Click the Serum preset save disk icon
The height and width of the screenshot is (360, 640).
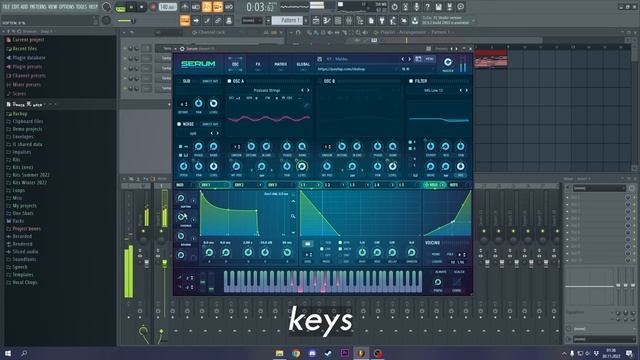pos(320,59)
